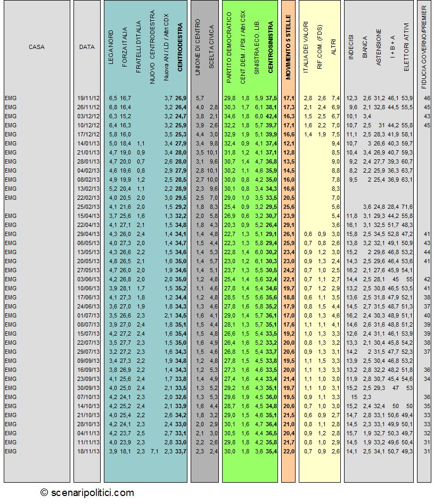Select Forza Italia value 28,1 in 10/06/13 row
This screenshot has height=504, width=442.
coord(125,288)
